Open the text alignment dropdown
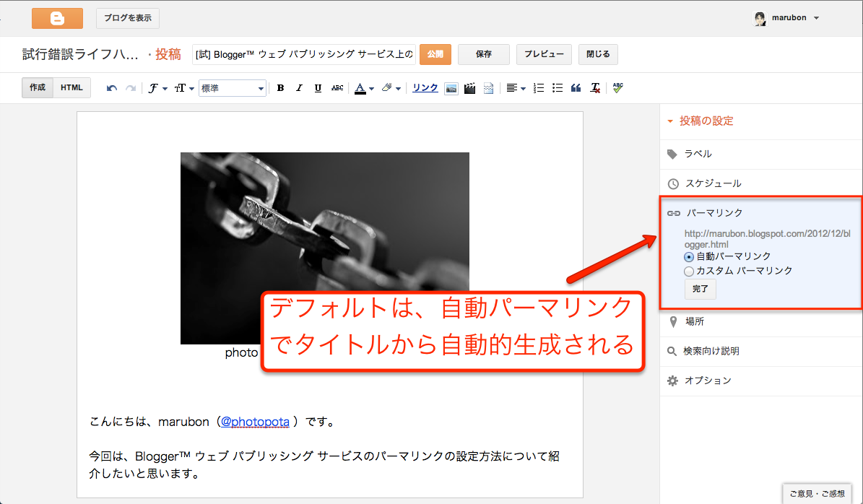This screenshot has width=863, height=504. tap(516, 88)
